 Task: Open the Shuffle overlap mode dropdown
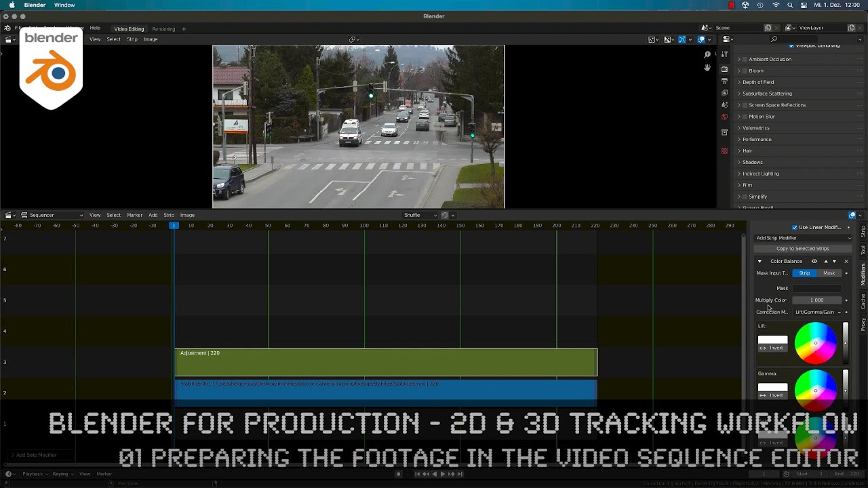coord(420,215)
